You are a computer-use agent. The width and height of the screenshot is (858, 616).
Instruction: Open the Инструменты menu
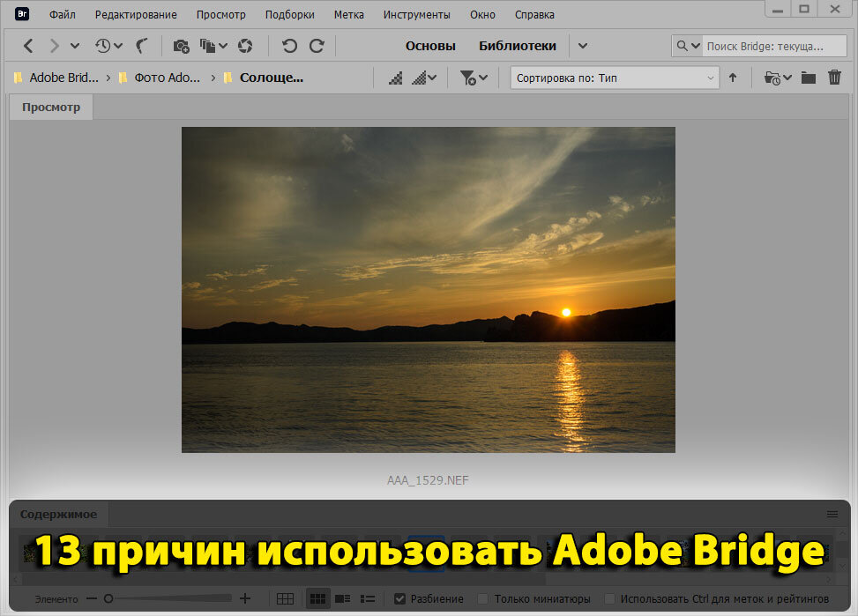coord(416,15)
